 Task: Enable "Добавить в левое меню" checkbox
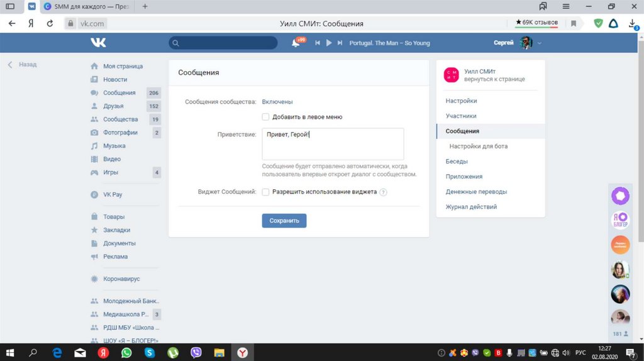click(266, 117)
